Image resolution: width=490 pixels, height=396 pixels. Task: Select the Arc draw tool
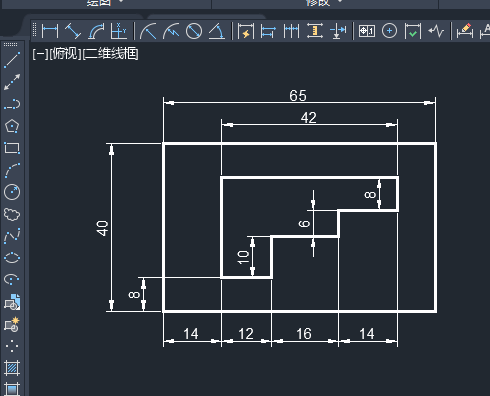click(x=12, y=170)
